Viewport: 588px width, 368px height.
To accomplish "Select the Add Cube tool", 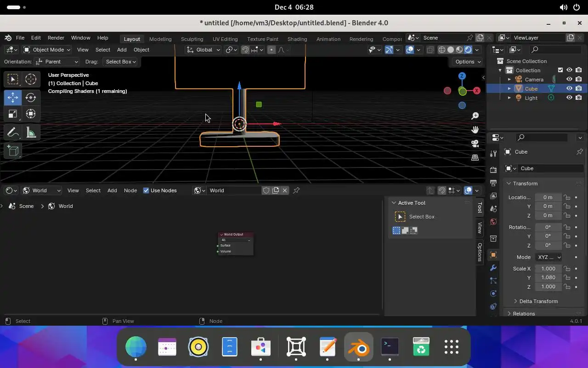I will click(13, 151).
